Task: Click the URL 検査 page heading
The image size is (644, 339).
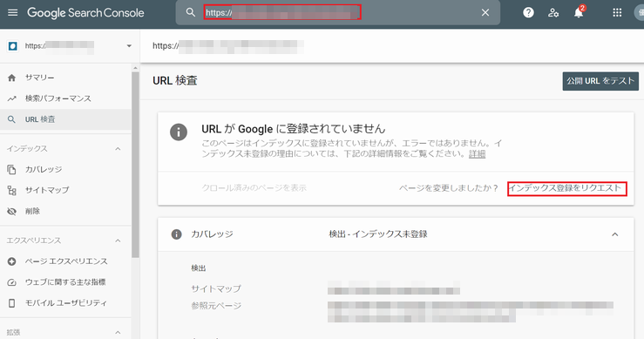Action: coord(175,80)
